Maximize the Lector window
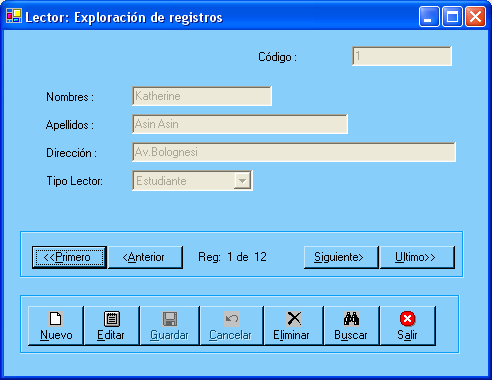The height and width of the screenshot is (380, 492). [452, 16]
